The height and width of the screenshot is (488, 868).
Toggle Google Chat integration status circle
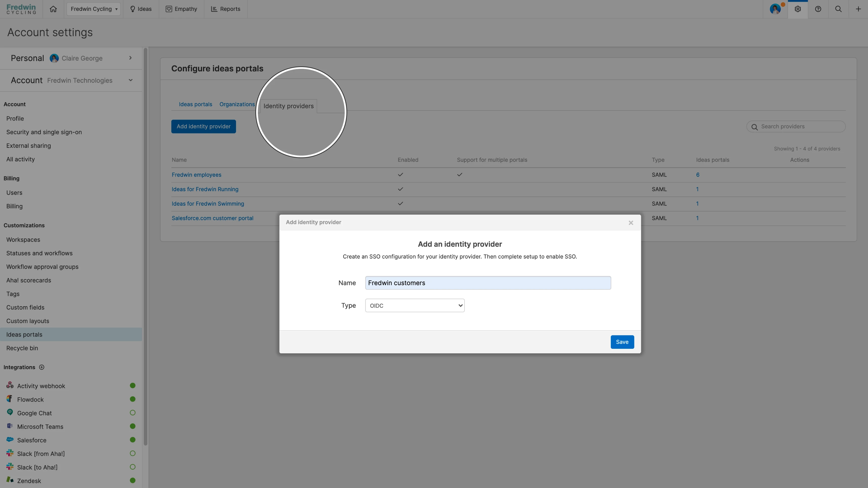pyautogui.click(x=132, y=413)
